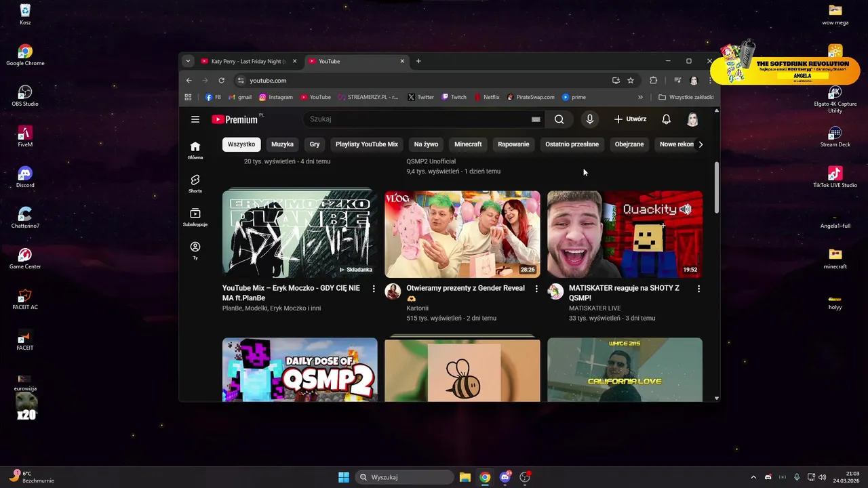Go to Główna in YouTube sidebar
This screenshot has height=488, width=868.
(195, 150)
